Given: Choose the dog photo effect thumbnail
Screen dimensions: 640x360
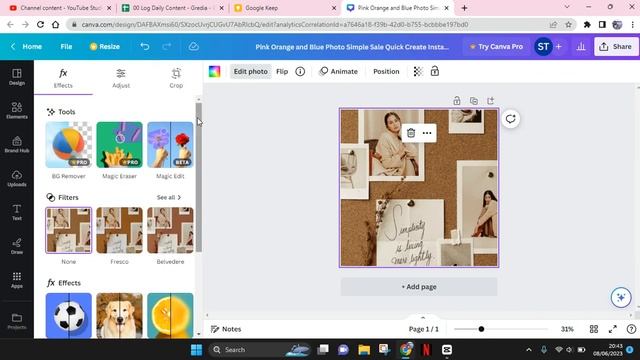Looking at the screenshot, I should [x=120, y=316].
